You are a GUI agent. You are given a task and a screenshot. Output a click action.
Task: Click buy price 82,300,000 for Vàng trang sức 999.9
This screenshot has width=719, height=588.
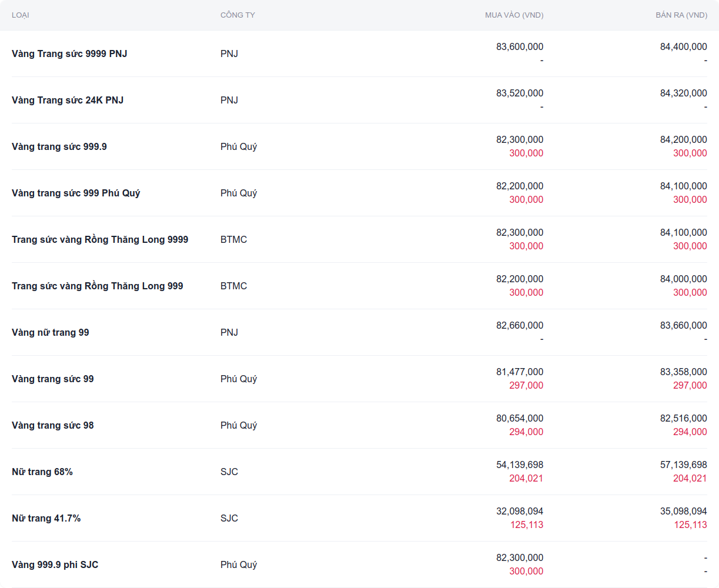click(520, 139)
